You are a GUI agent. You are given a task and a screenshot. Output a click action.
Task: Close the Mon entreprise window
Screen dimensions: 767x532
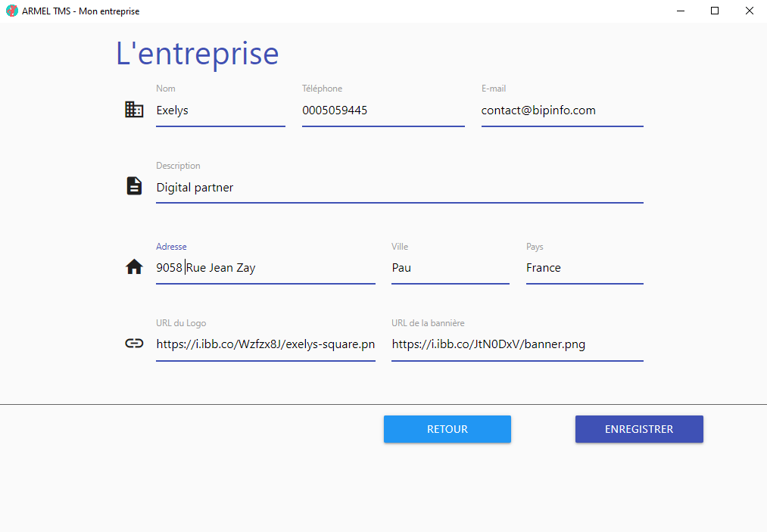click(749, 11)
